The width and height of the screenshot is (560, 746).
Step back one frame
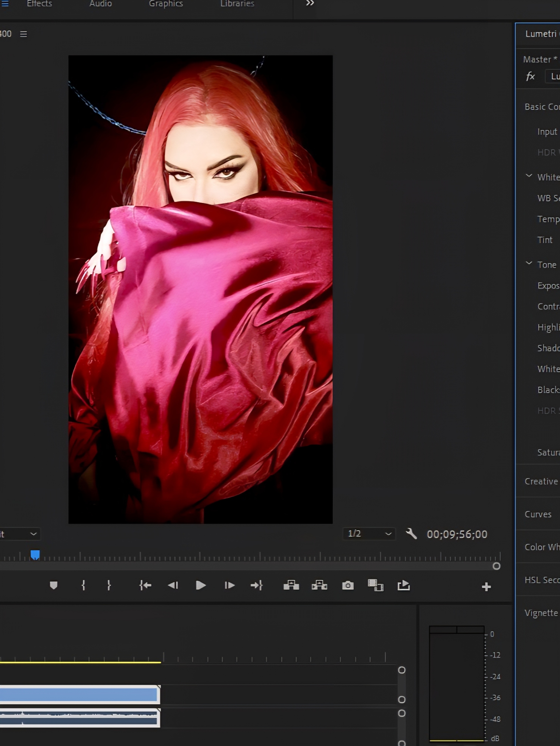173,585
